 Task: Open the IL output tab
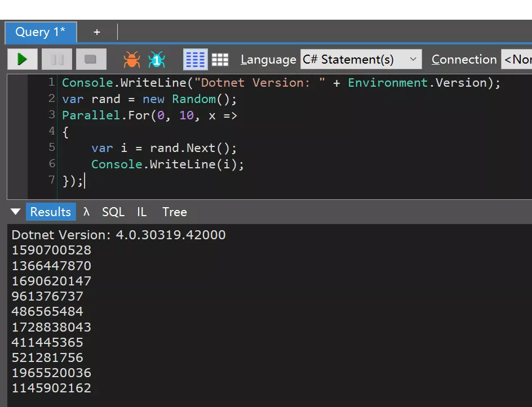tap(141, 212)
